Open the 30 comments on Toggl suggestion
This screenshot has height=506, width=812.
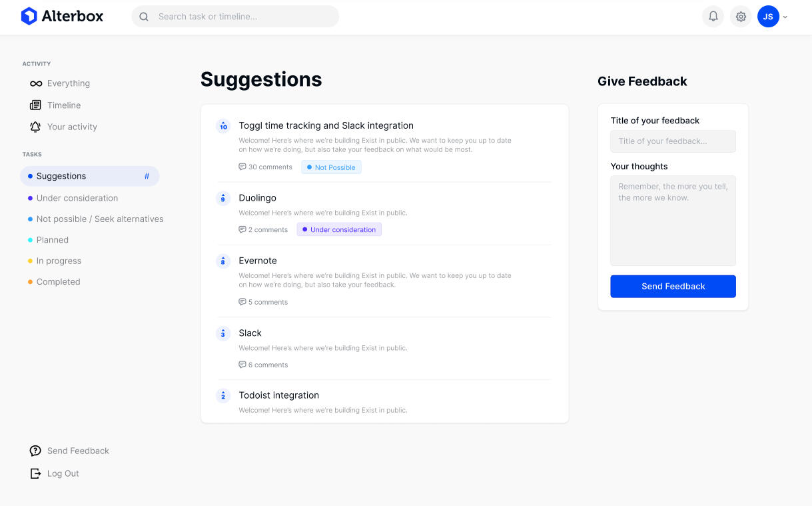[x=265, y=167]
